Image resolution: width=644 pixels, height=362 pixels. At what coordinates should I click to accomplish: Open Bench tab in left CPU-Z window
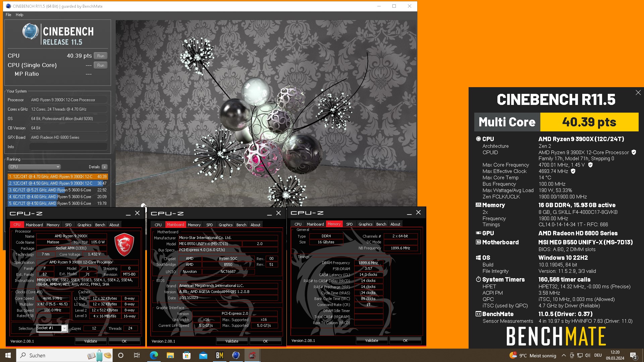100,225
